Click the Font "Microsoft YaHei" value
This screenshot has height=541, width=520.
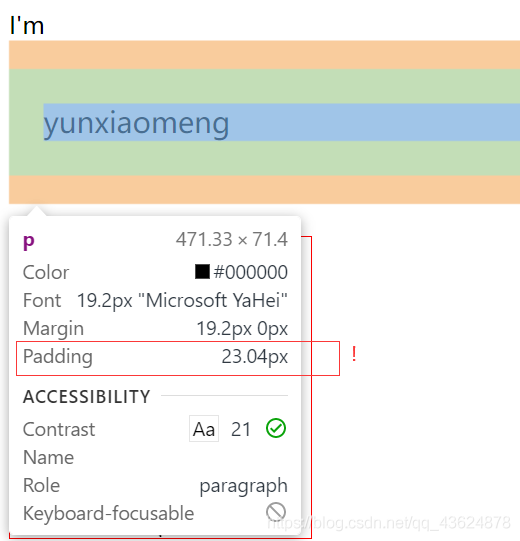[182, 300]
